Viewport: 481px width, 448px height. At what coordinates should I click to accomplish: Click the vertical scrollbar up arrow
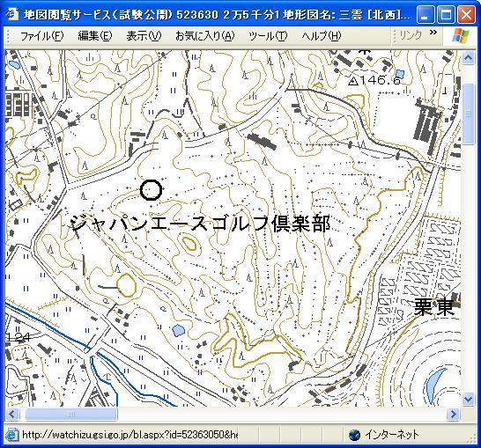tap(468, 57)
